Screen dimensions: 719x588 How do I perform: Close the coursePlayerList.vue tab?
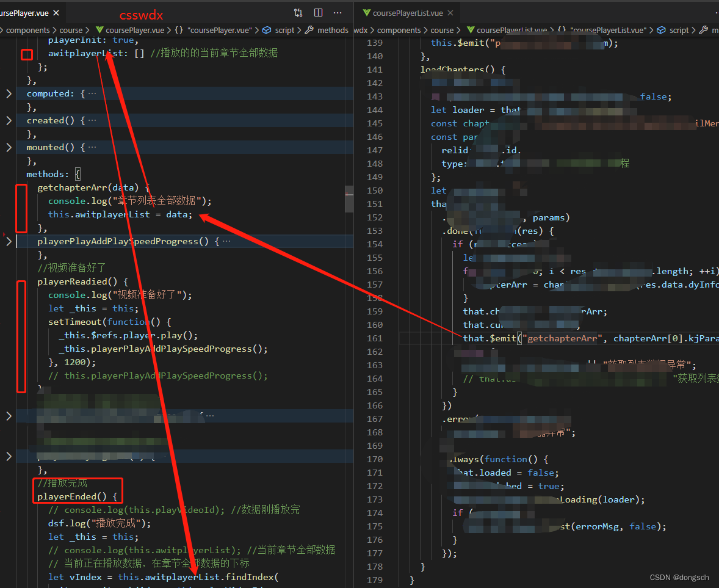point(450,12)
